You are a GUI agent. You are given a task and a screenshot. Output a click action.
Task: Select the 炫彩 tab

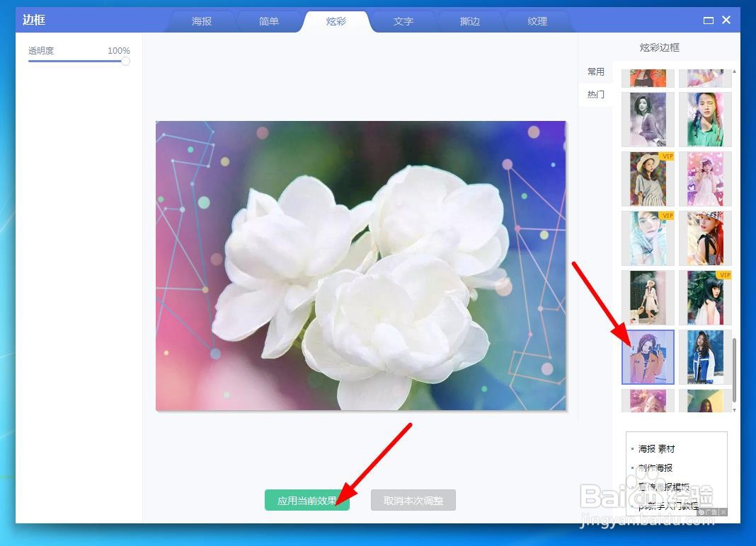[336, 21]
